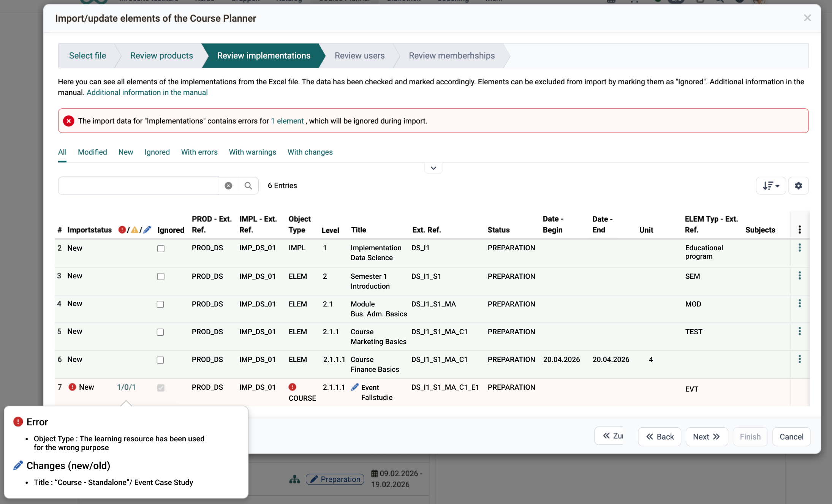Click pencil icon beside Event Fallstudie title
This screenshot has width=832, height=504.
pos(355,387)
